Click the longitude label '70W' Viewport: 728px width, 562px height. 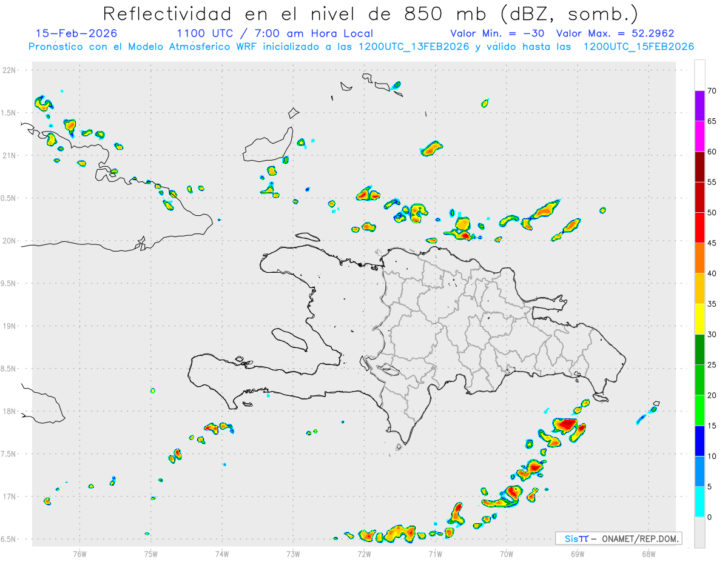click(x=506, y=554)
